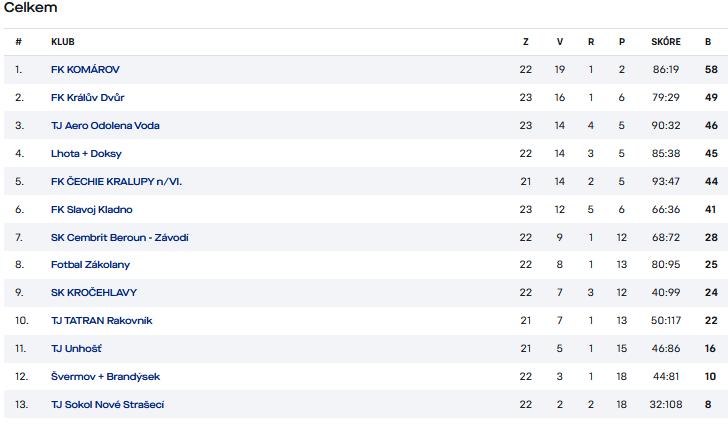Open the FK Králův Dvůr club page

coord(87,97)
